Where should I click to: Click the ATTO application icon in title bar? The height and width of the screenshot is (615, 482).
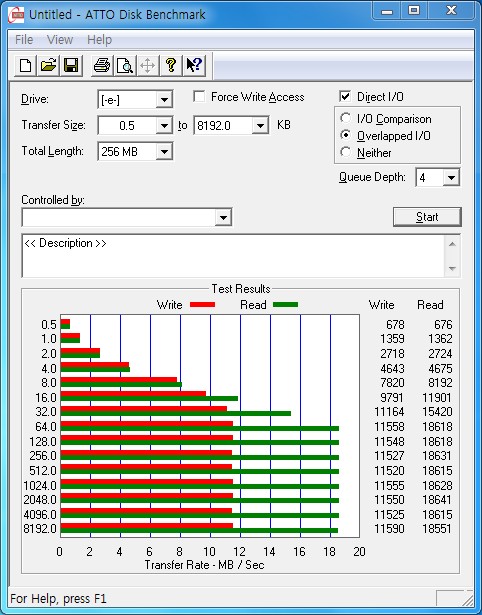tap(16, 15)
